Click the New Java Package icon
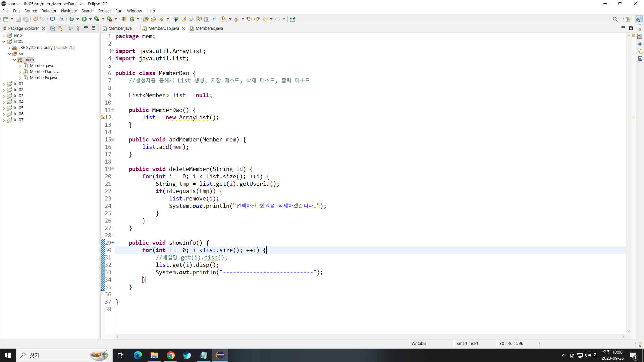 click(124, 19)
